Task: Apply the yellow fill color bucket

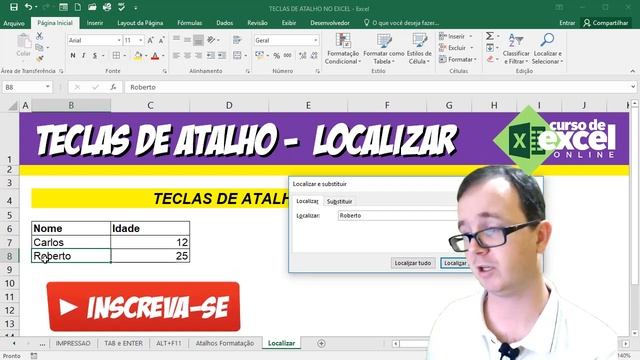Action: click(x=138, y=56)
